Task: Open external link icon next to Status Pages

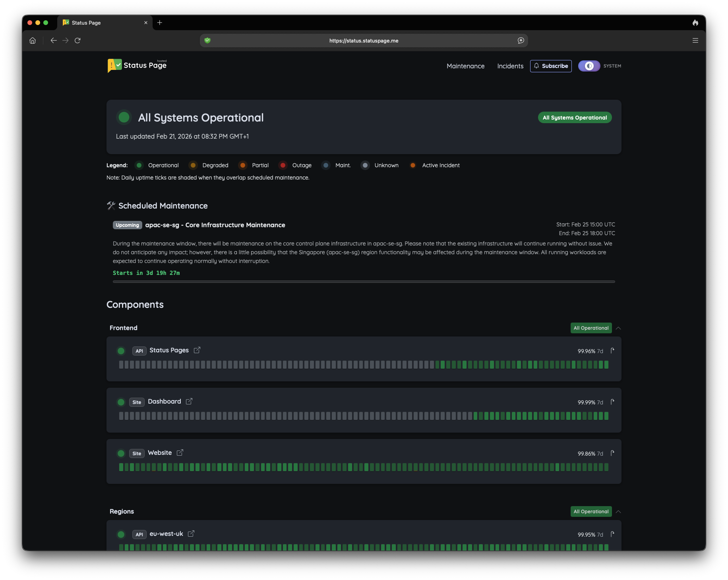Action: pos(197,350)
